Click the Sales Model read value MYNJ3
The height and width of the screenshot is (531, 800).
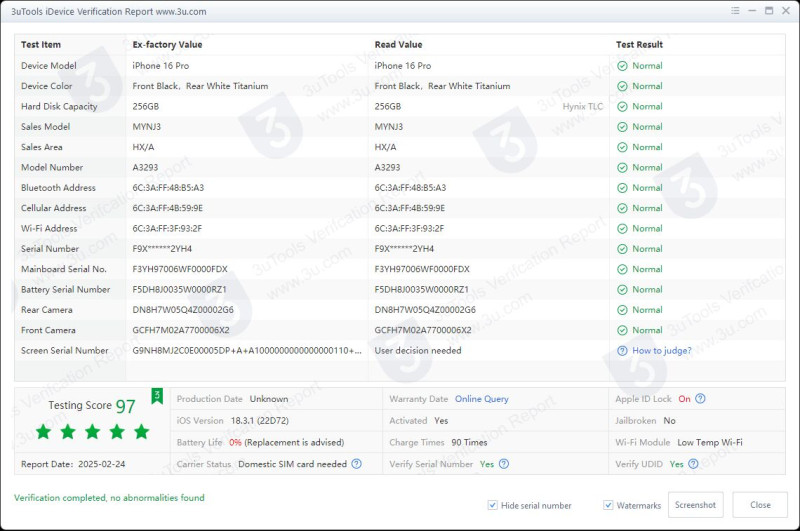tap(389, 127)
